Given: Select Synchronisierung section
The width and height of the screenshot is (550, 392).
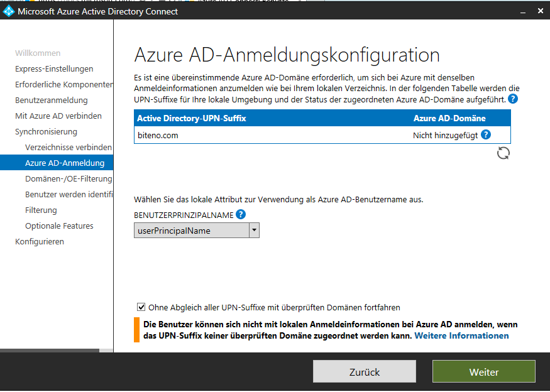Looking at the screenshot, I should [46, 132].
